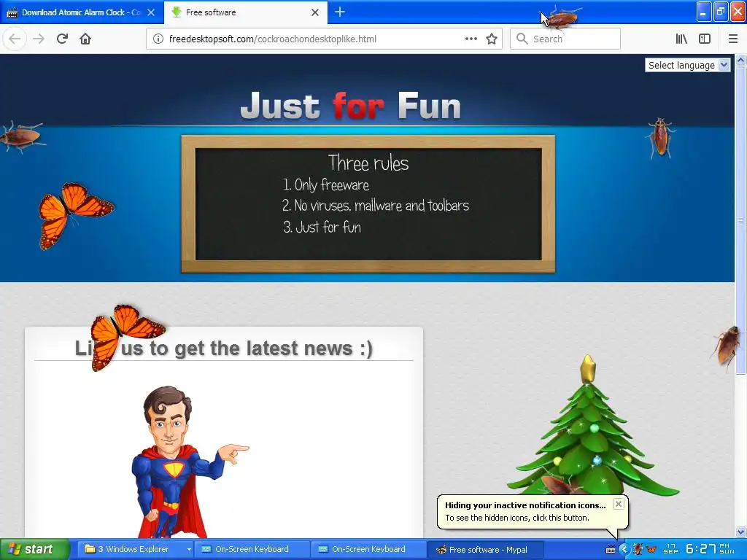The image size is (747, 560).
Task: Click the vertical scrollbar thumb
Action: point(740,220)
